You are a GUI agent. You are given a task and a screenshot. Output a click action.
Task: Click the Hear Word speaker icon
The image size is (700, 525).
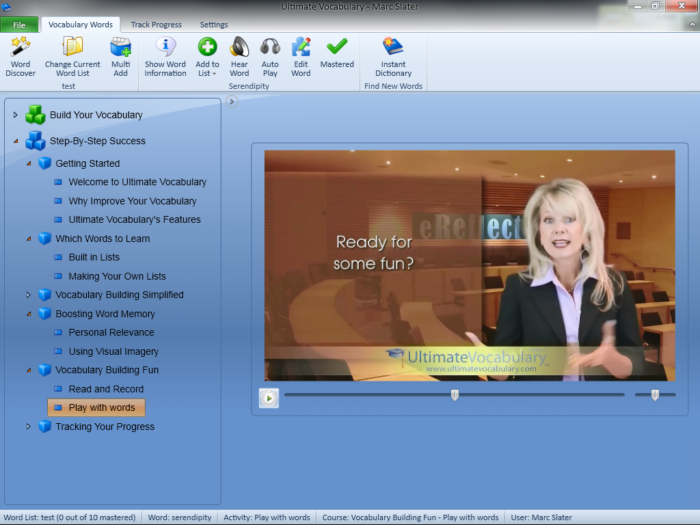(x=239, y=46)
